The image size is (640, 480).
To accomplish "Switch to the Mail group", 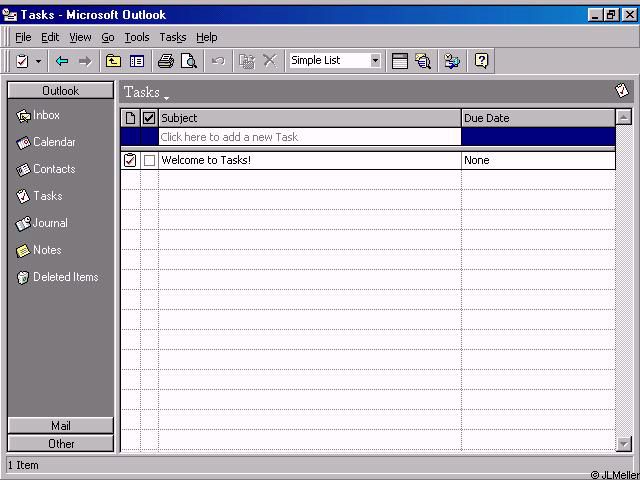I will 60,426.
